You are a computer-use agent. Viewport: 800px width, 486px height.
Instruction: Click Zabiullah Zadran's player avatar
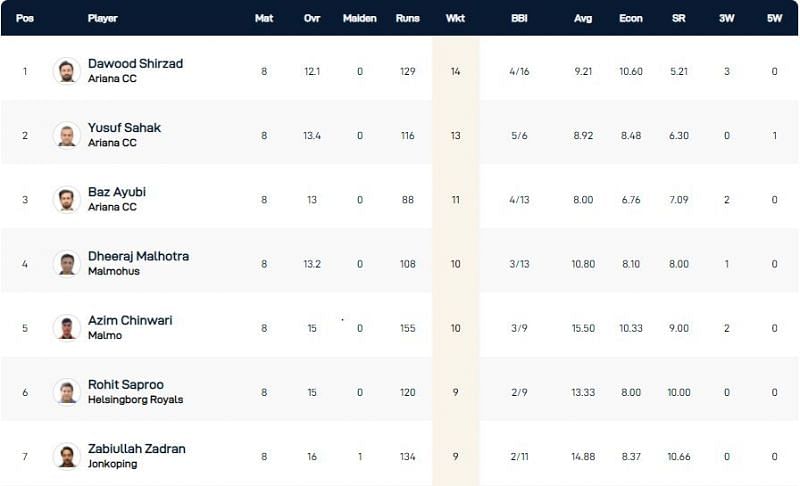pos(67,455)
